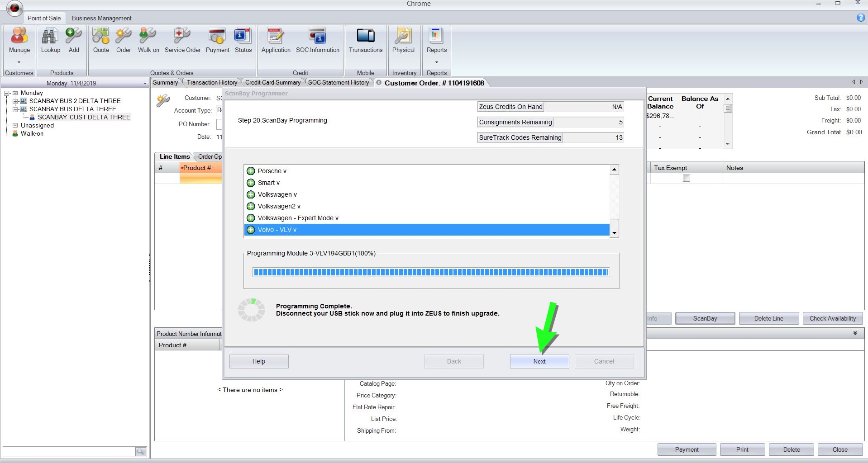Screen dimensions: 868x463
Task: Click the programming progress bar
Action: (430, 272)
